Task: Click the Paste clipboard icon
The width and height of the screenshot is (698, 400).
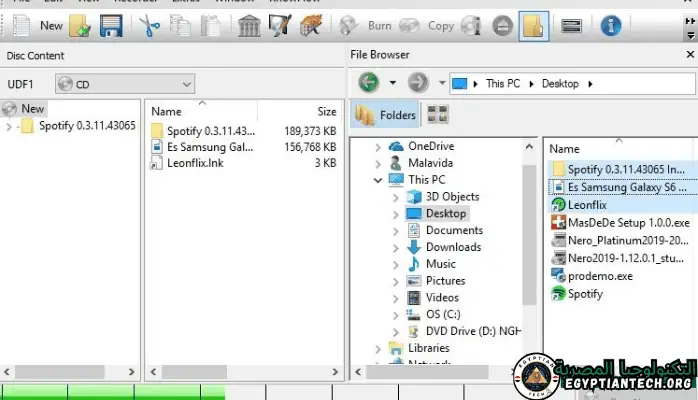Action: [211, 26]
